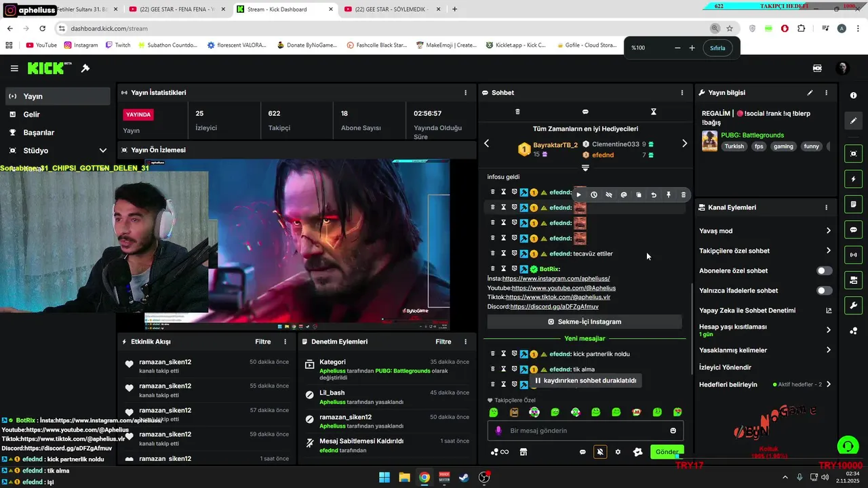Click the zoom in plus in the browser zoom popup

click(692, 48)
